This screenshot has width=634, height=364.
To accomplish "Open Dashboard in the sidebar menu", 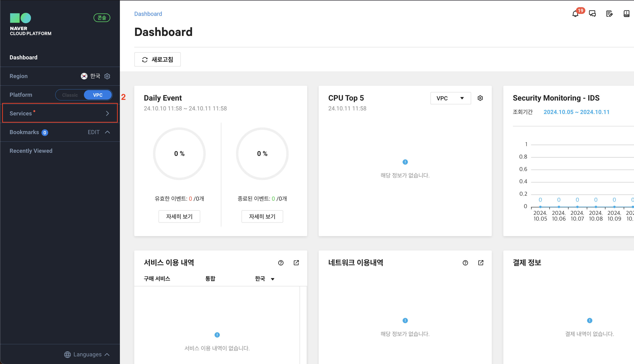I will pyautogui.click(x=23, y=57).
